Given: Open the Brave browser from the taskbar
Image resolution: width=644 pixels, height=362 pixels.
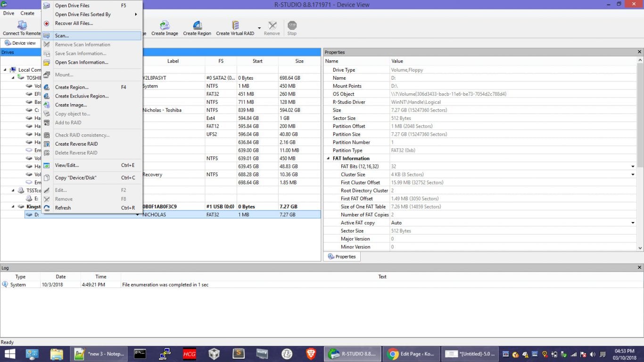Looking at the screenshot, I should [311, 354].
